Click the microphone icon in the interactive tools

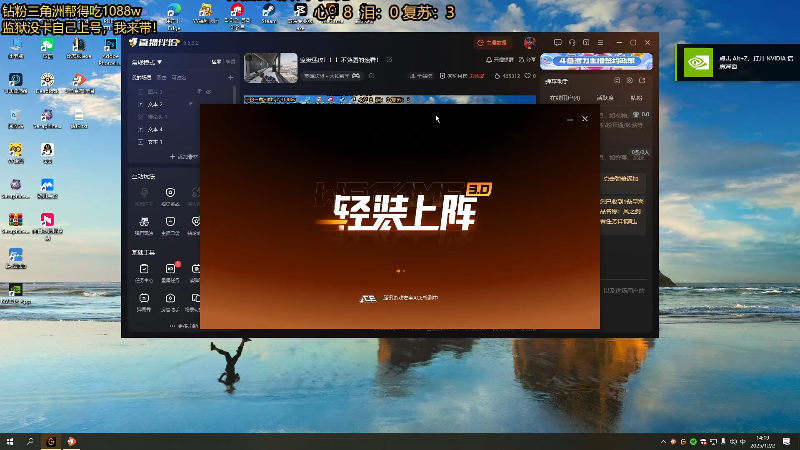coord(144,193)
